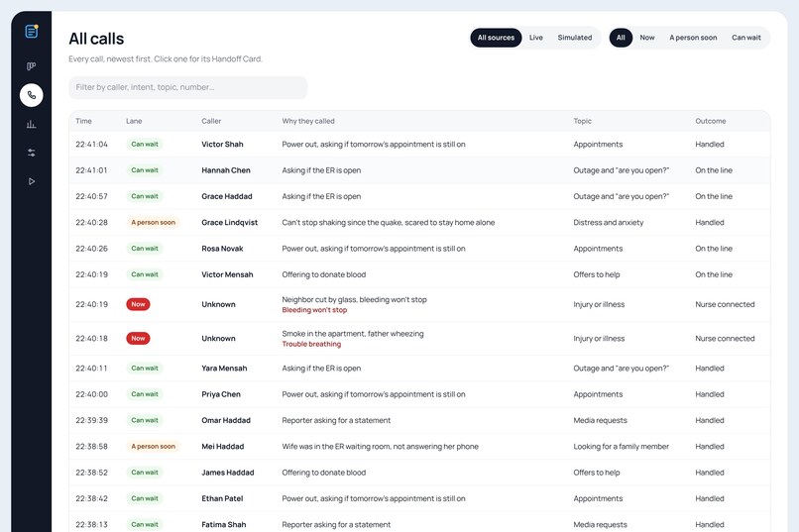Click the 22:41:04 time cell
The height and width of the screenshot is (532, 799).
[92, 145]
